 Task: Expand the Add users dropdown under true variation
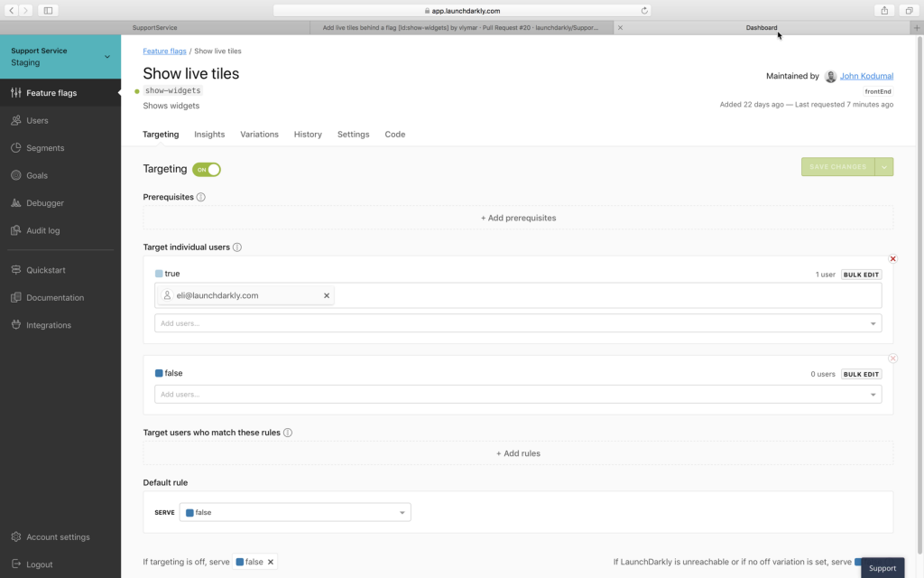872,322
